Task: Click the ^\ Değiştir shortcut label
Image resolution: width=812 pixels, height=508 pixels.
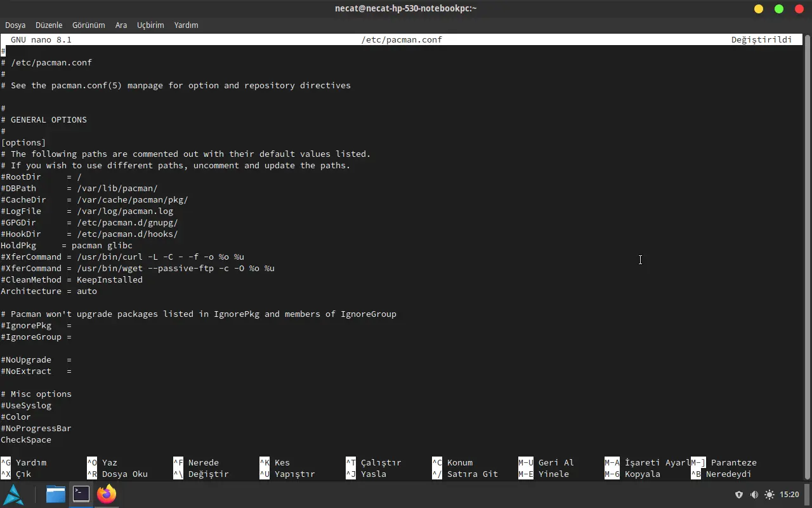Action: pyautogui.click(x=201, y=474)
